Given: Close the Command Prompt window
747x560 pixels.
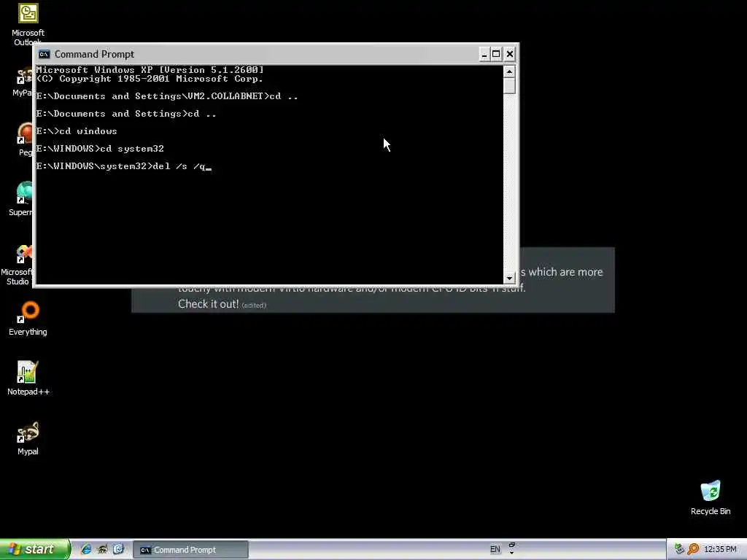Looking at the screenshot, I should click(x=510, y=54).
